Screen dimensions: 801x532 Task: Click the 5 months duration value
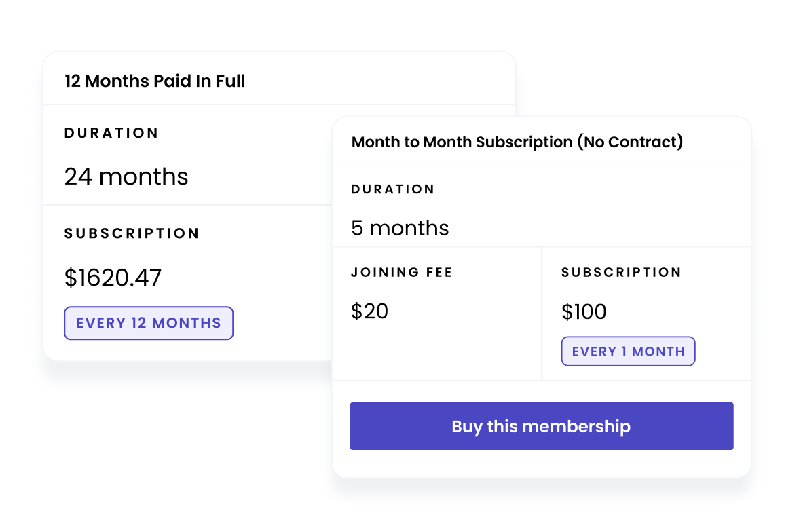click(x=400, y=228)
